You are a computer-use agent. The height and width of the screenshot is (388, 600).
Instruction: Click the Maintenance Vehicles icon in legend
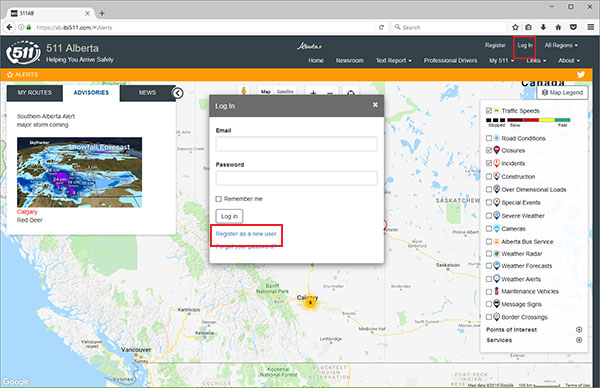[x=496, y=291]
